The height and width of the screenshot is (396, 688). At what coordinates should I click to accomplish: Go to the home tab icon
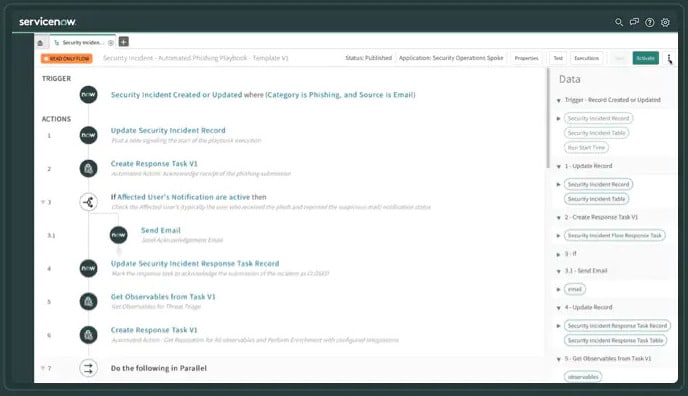coord(40,43)
